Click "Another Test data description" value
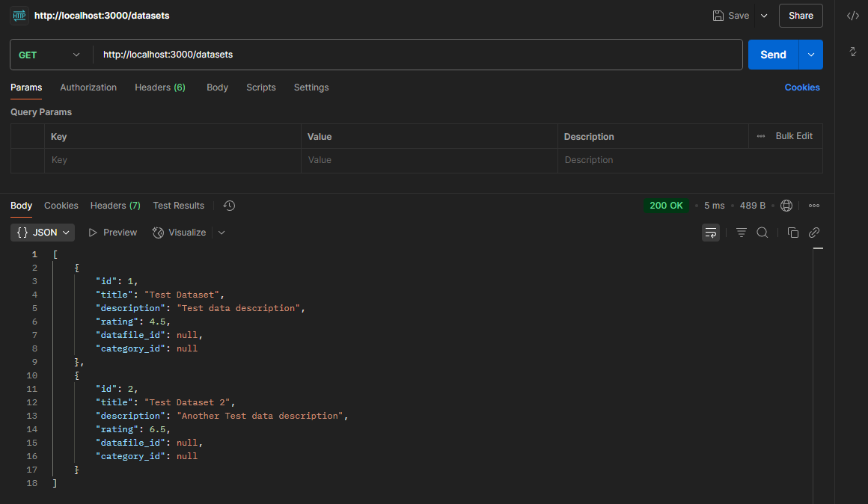 point(260,416)
